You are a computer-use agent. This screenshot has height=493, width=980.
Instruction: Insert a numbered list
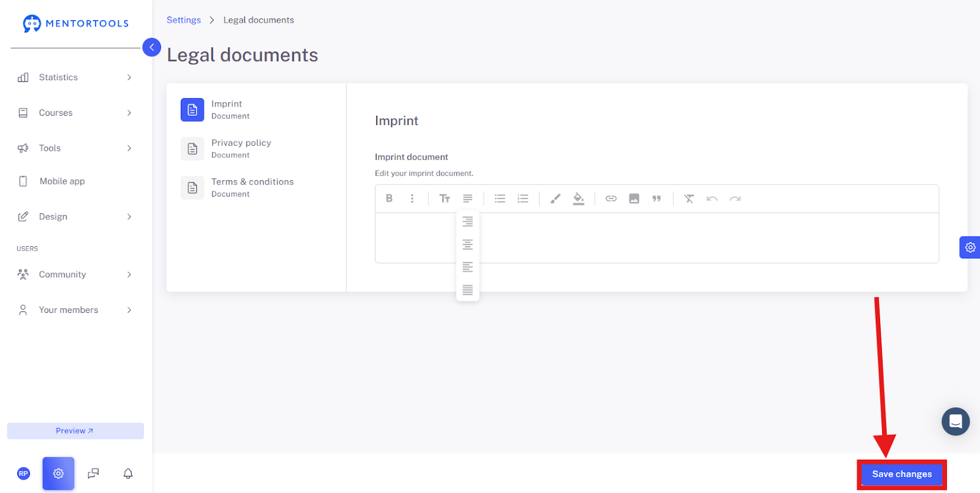(523, 198)
